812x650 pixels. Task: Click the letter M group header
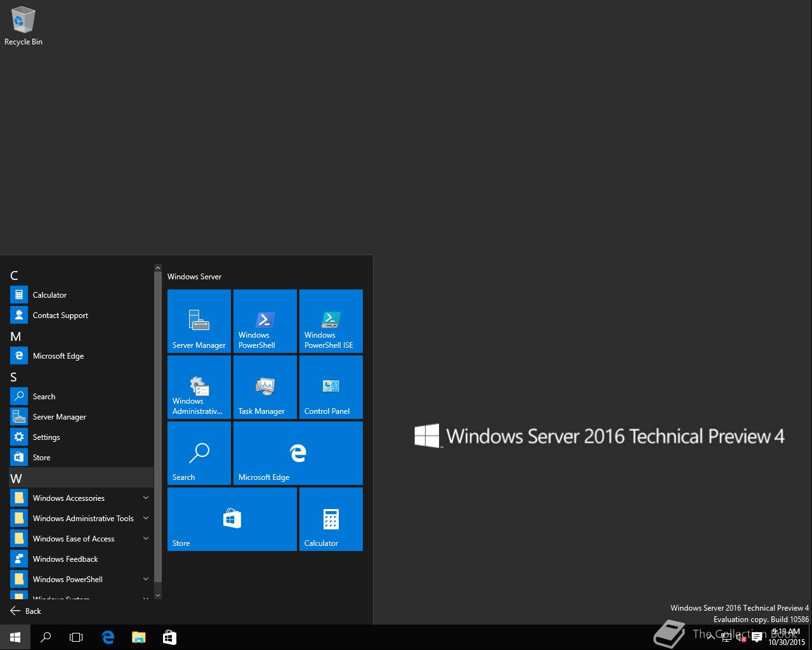81,336
